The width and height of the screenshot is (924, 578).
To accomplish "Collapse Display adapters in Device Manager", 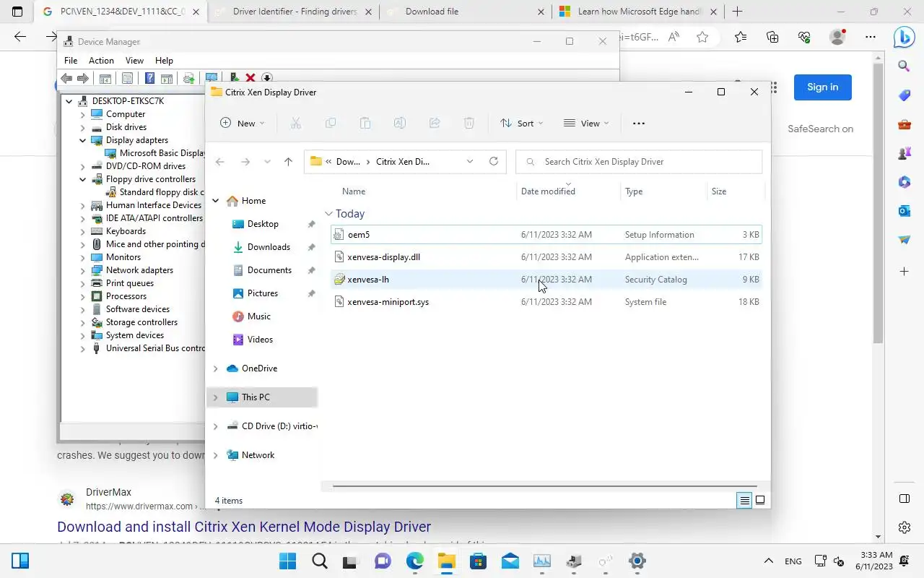I will click(82, 140).
